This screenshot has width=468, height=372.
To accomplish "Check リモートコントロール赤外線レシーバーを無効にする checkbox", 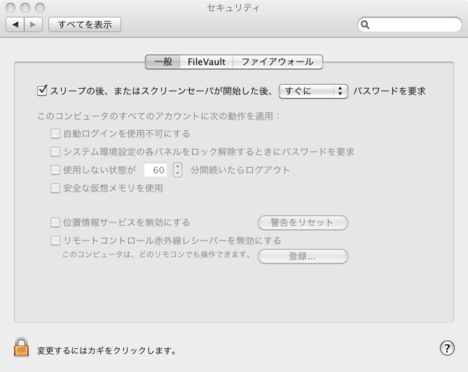I will coord(55,241).
